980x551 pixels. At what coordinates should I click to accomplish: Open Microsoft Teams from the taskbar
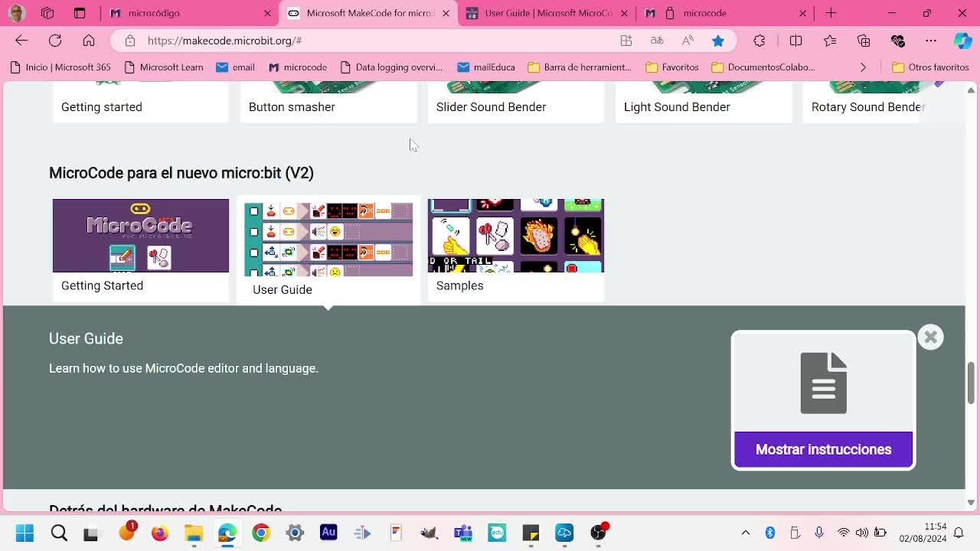pyautogui.click(x=463, y=533)
